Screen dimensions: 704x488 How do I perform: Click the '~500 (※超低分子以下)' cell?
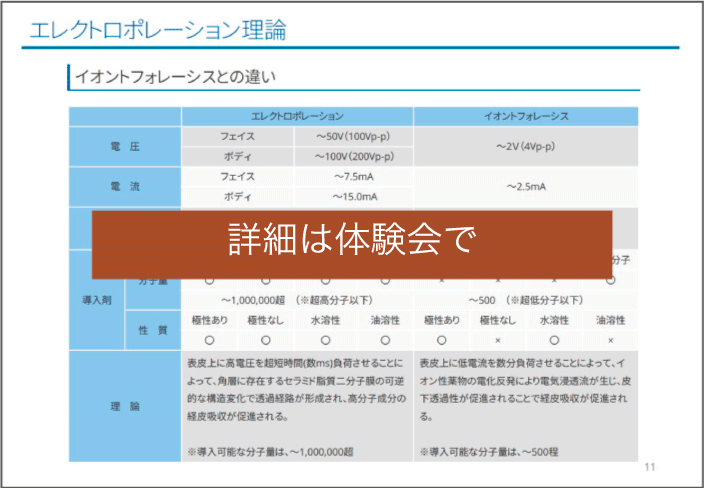pyautogui.click(x=526, y=299)
